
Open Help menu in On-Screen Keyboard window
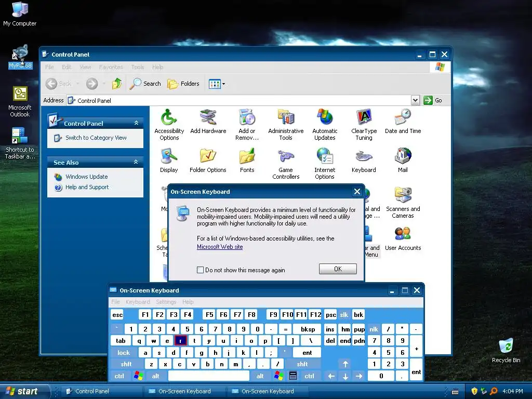(x=188, y=302)
